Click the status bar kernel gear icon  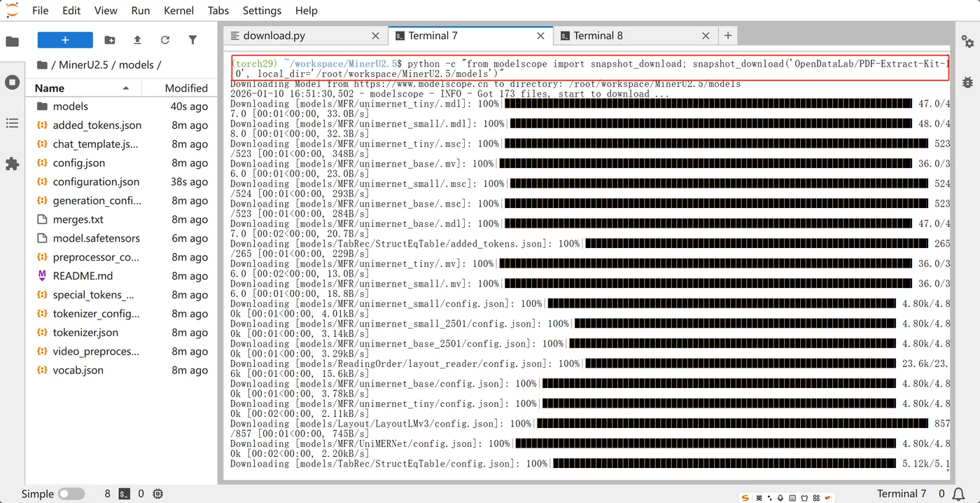pos(158,494)
